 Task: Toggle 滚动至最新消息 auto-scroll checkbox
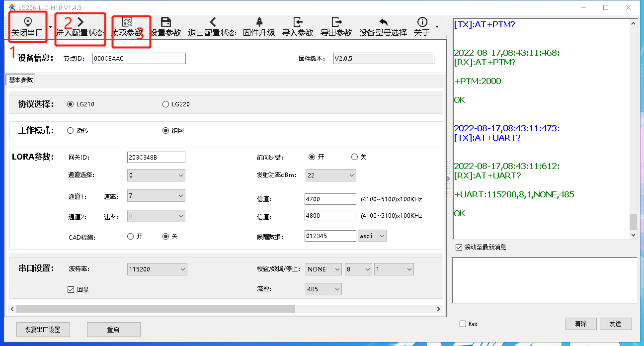(x=459, y=247)
